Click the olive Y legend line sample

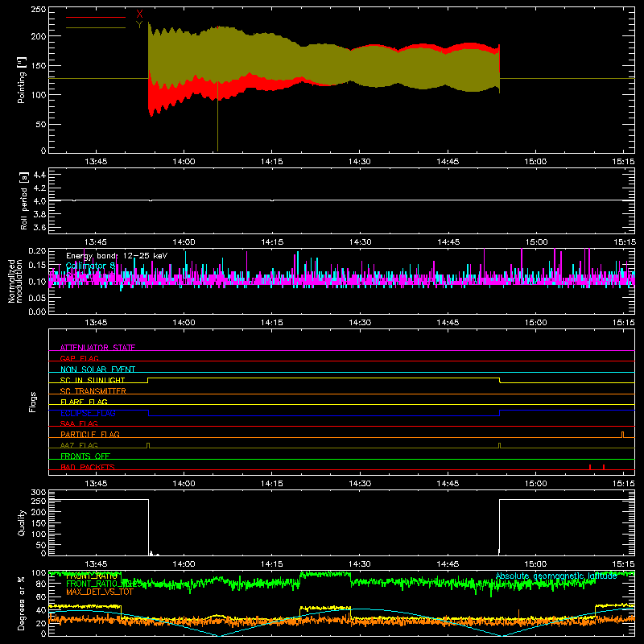click(x=96, y=27)
